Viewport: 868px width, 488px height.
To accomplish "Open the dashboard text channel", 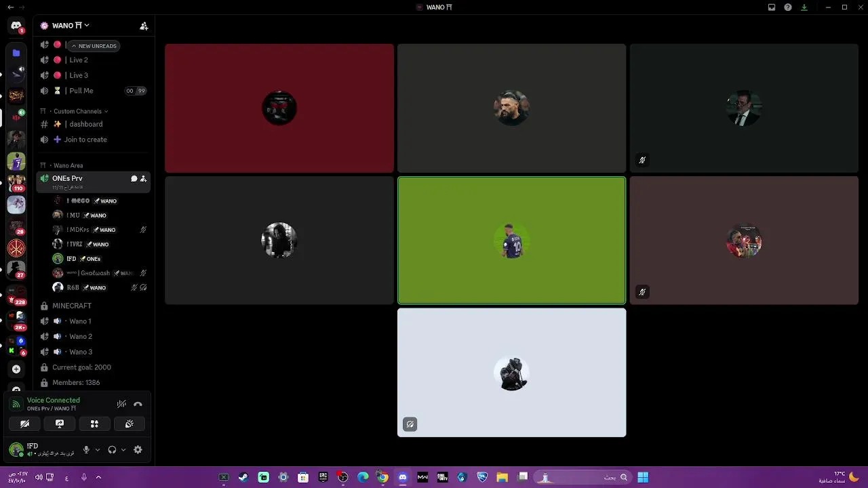I will (94, 124).
